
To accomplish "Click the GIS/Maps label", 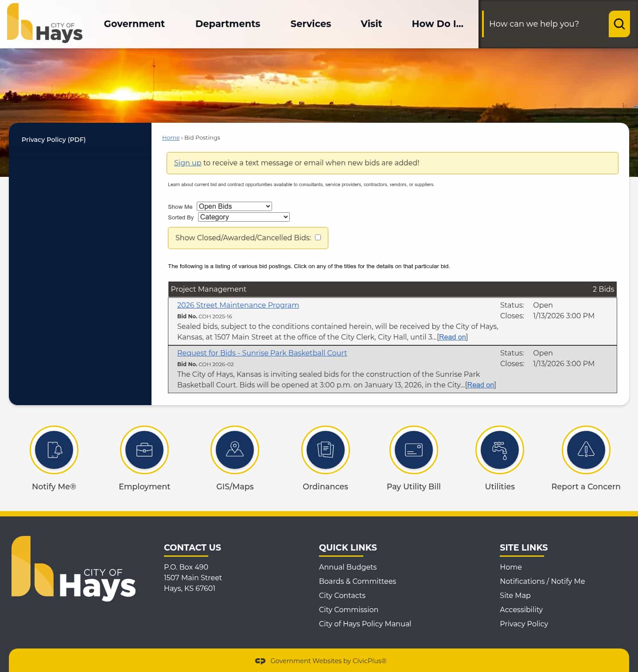I will coord(235,487).
